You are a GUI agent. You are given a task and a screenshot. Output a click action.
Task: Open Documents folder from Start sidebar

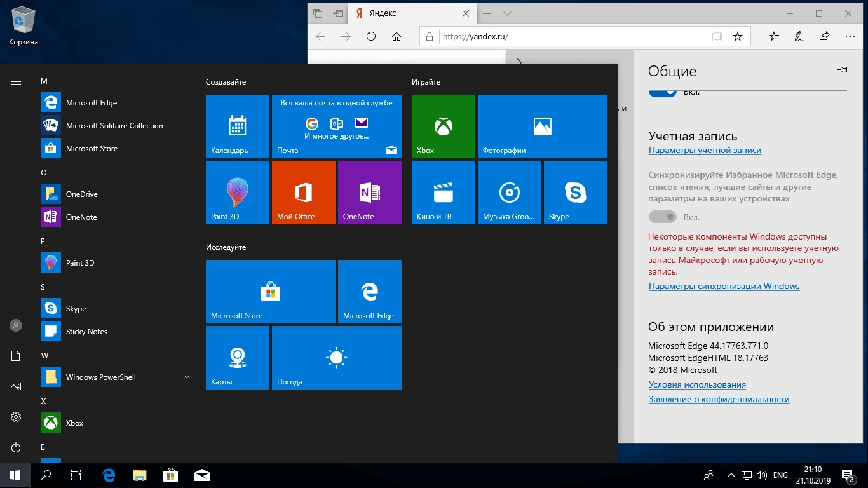click(x=16, y=356)
